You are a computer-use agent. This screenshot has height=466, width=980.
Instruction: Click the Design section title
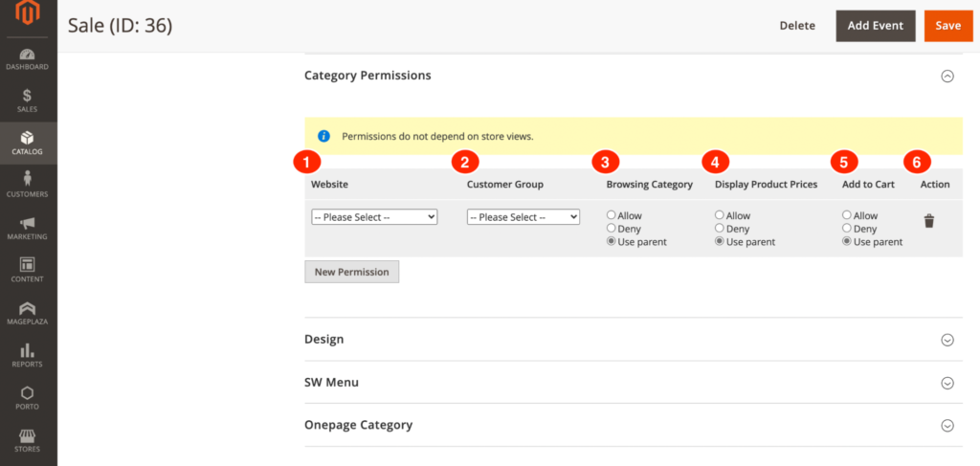[x=323, y=339]
